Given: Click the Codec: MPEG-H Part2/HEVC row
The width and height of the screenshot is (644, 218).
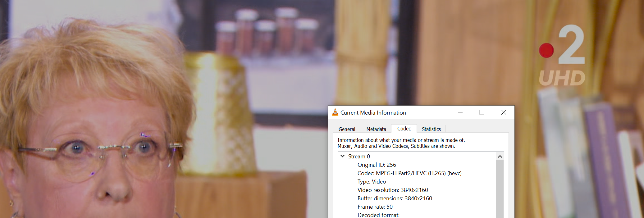Looking at the screenshot, I should tap(409, 173).
